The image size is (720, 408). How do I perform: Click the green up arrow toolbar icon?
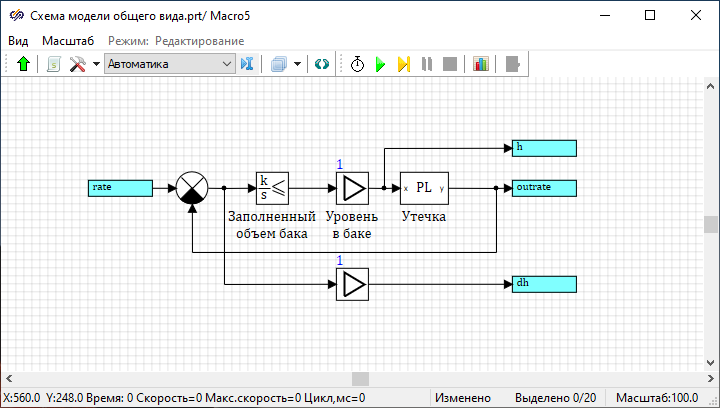tap(24, 64)
